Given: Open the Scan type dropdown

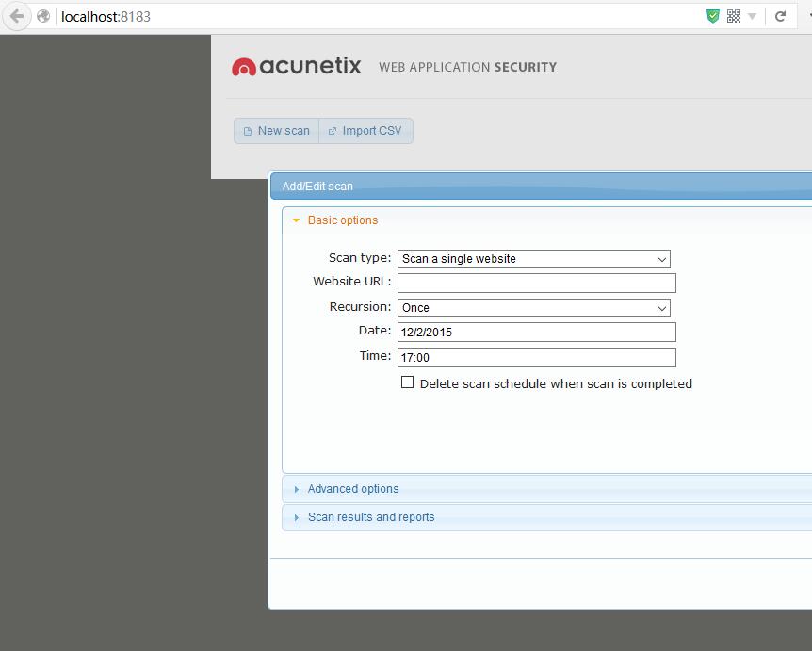Looking at the screenshot, I should (x=533, y=258).
